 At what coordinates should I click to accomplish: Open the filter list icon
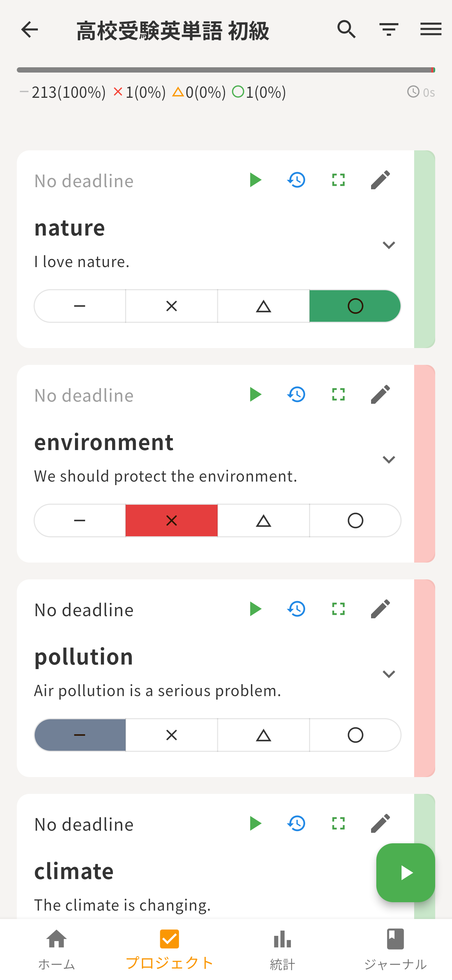[x=389, y=30]
